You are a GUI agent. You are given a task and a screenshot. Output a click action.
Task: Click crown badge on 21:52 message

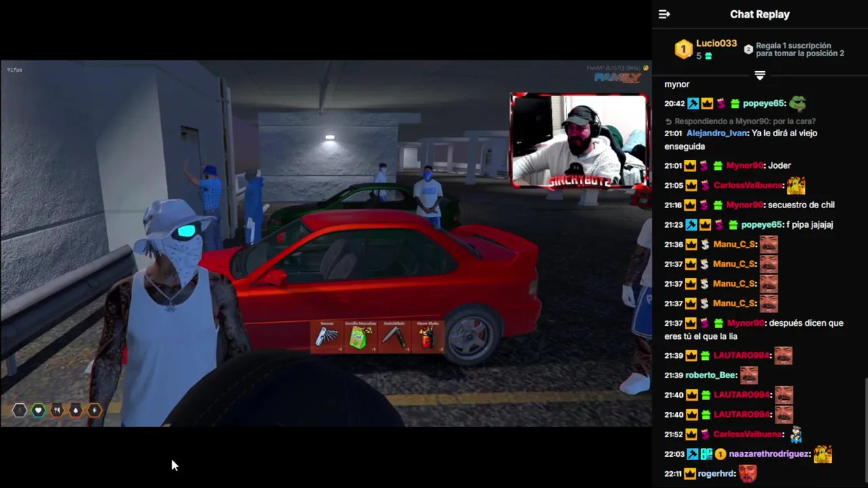coord(690,434)
